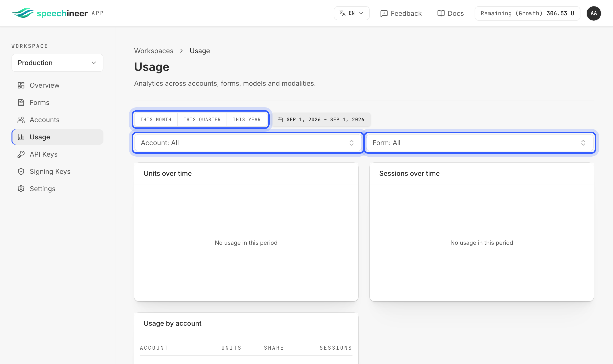Click the analytics description subtitle
The image size is (613, 364).
(225, 83)
